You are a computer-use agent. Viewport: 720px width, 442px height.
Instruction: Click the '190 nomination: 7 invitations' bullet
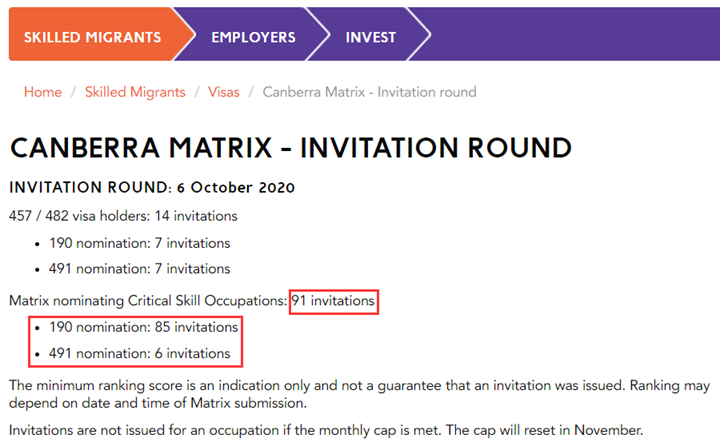pos(141,243)
